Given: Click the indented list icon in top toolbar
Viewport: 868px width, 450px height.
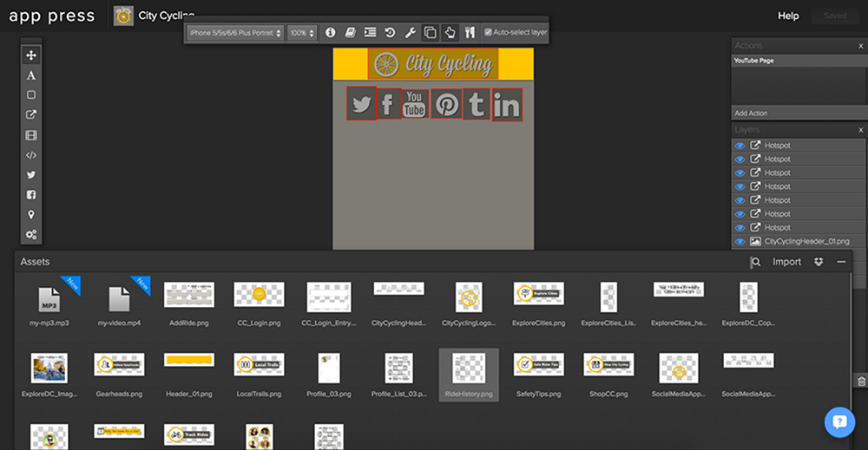Looking at the screenshot, I should point(370,33).
